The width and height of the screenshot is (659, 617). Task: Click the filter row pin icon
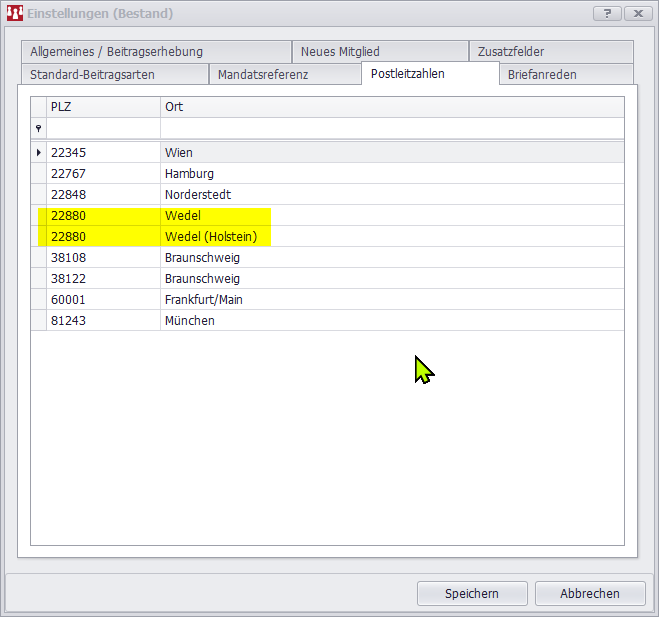coord(38,129)
